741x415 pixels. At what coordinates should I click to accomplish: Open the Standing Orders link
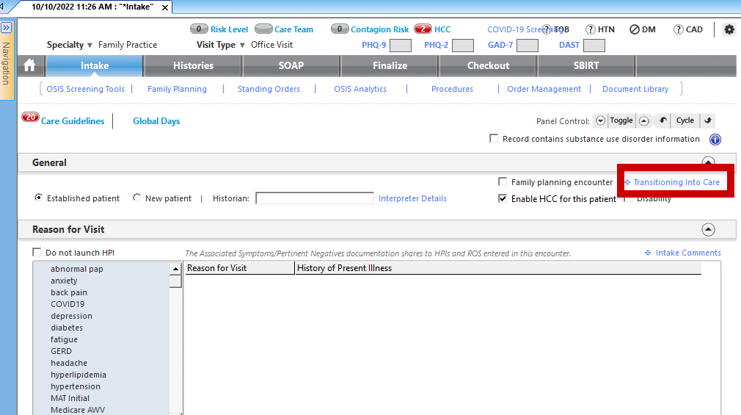tap(269, 89)
